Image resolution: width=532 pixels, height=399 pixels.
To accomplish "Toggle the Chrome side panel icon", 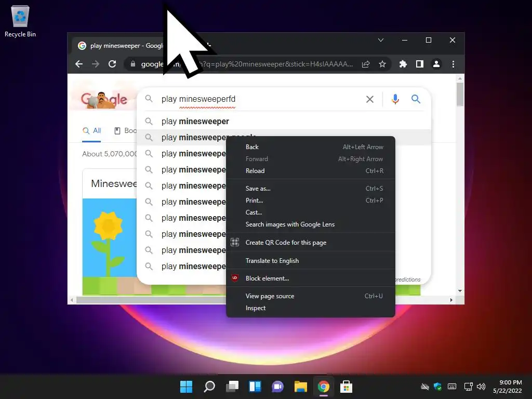I will click(x=420, y=64).
